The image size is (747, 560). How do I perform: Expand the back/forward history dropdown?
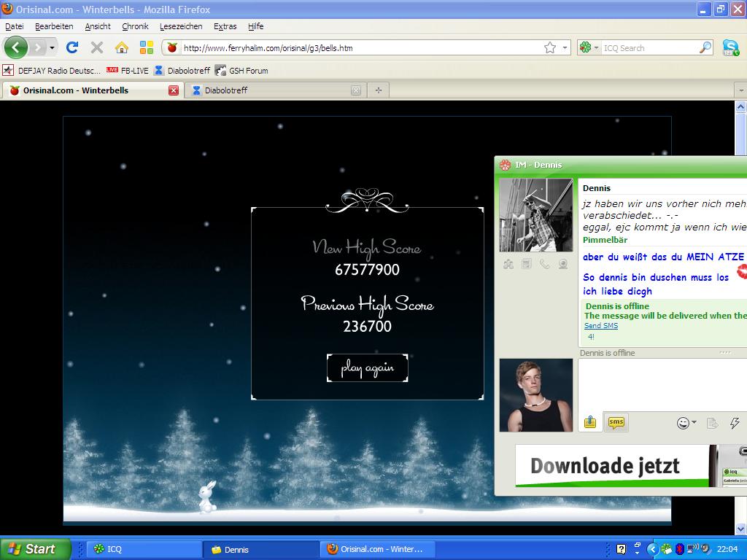(52, 47)
